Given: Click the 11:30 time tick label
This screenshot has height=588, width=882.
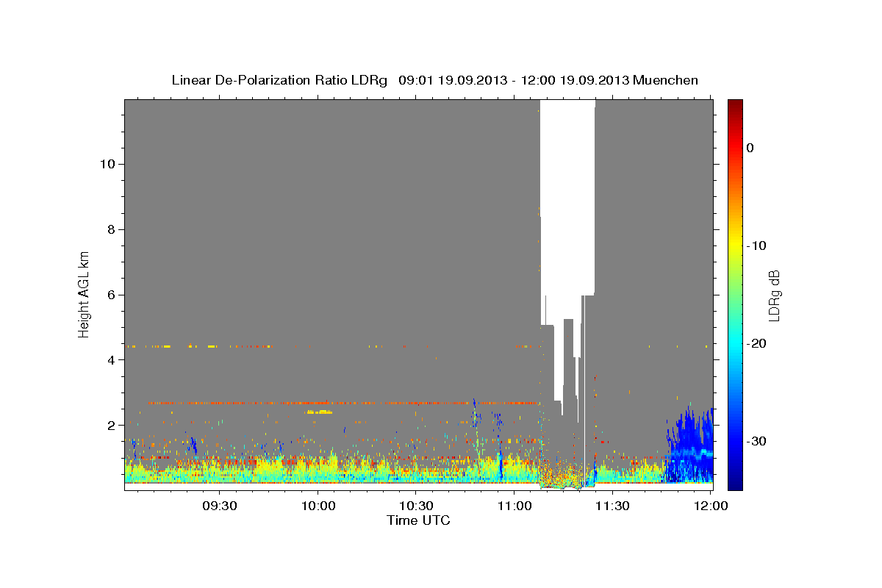Looking at the screenshot, I should (x=612, y=506).
